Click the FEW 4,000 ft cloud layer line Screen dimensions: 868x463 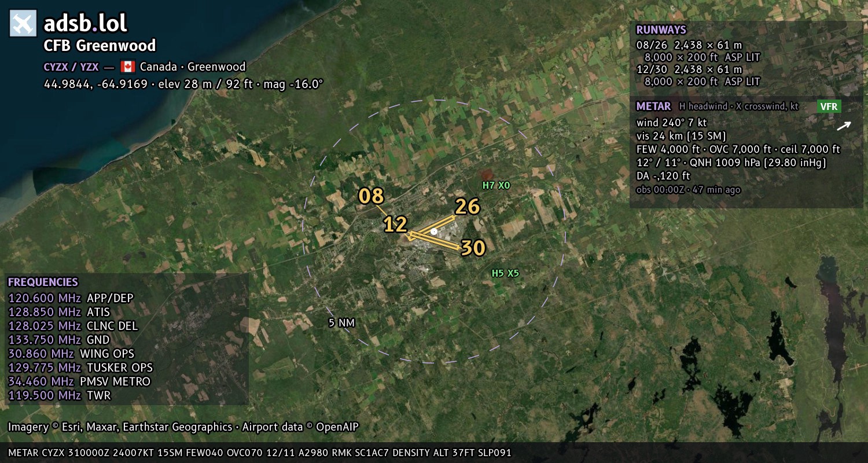click(x=738, y=149)
